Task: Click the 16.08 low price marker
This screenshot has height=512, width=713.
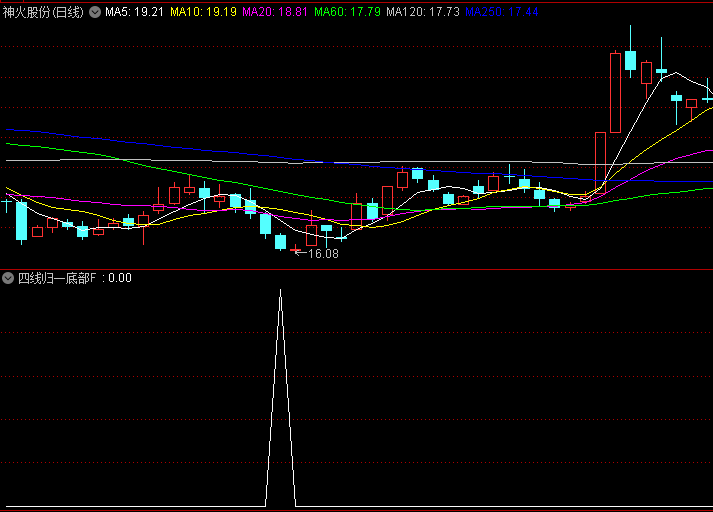Action: pyautogui.click(x=323, y=254)
